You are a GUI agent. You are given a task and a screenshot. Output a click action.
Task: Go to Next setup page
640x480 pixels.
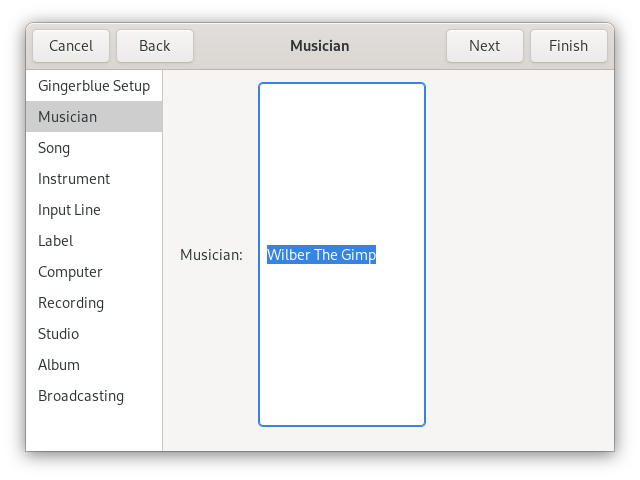484,46
